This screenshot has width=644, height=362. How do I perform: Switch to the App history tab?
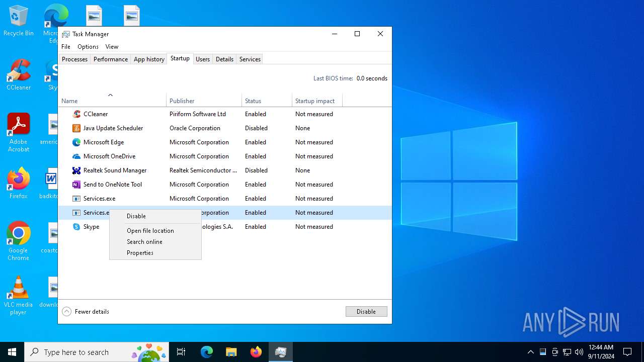pyautogui.click(x=149, y=59)
